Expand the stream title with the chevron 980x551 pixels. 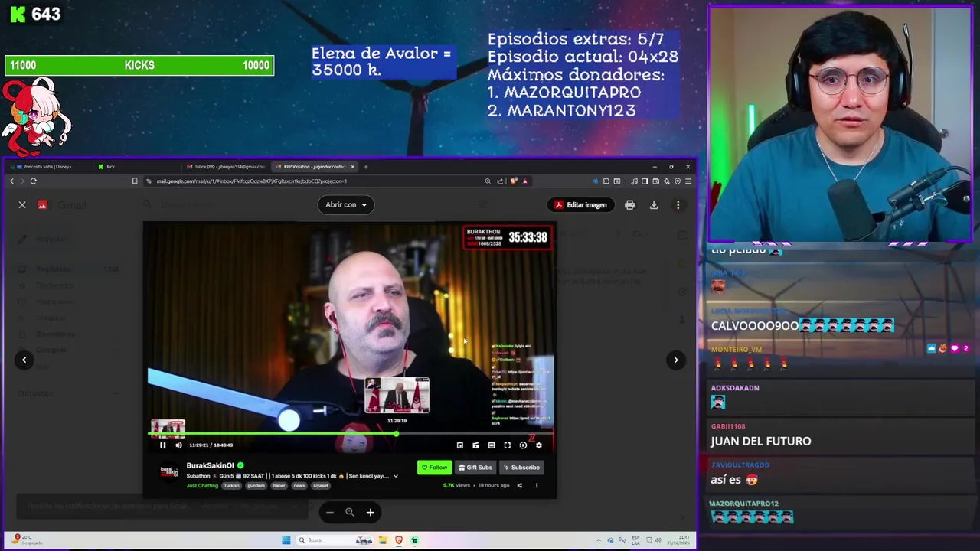(x=396, y=476)
